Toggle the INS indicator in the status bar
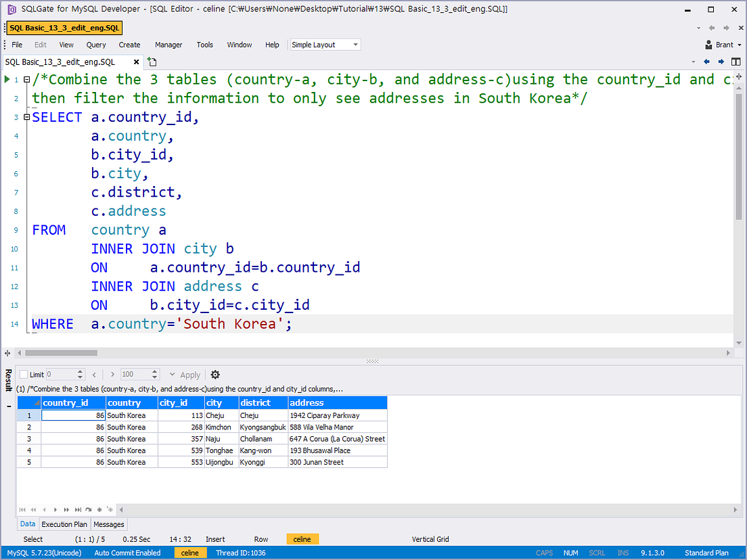Screen dimensions: 747x560 click(623, 553)
